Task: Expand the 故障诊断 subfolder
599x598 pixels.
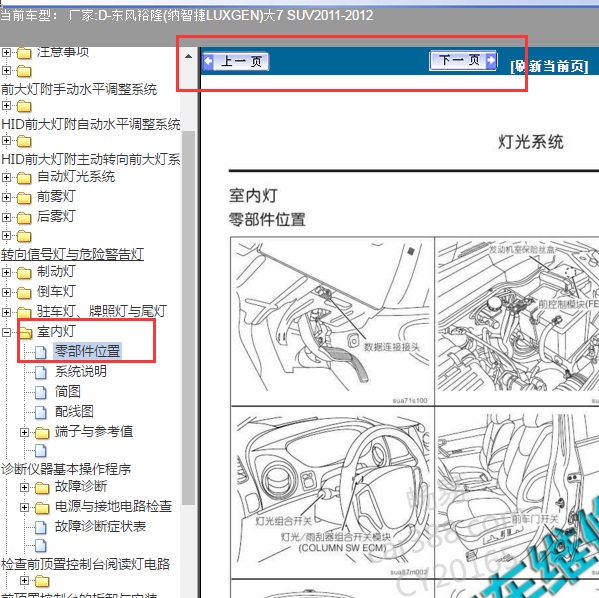Action: tap(24, 487)
